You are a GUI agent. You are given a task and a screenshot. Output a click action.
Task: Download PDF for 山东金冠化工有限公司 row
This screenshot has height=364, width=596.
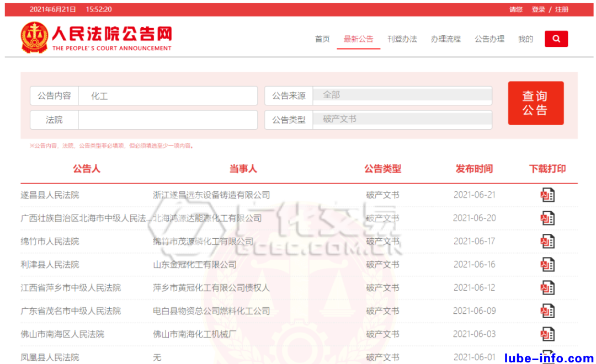[x=547, y=265]
